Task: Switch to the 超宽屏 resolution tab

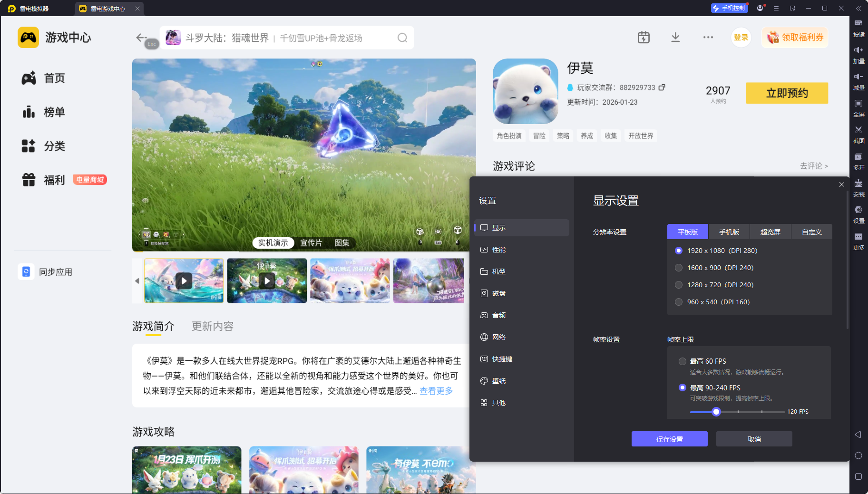Action: [x=770, y=232]
